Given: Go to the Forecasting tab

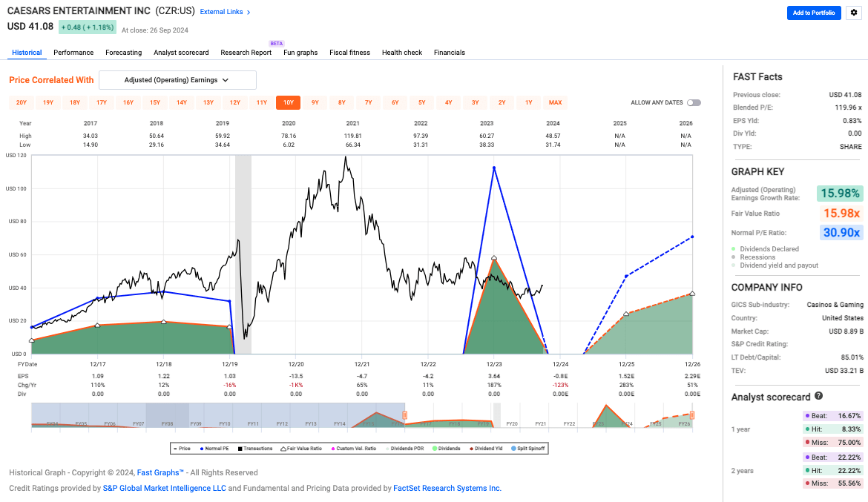Looking at the screenshot, I should point(123,53).
